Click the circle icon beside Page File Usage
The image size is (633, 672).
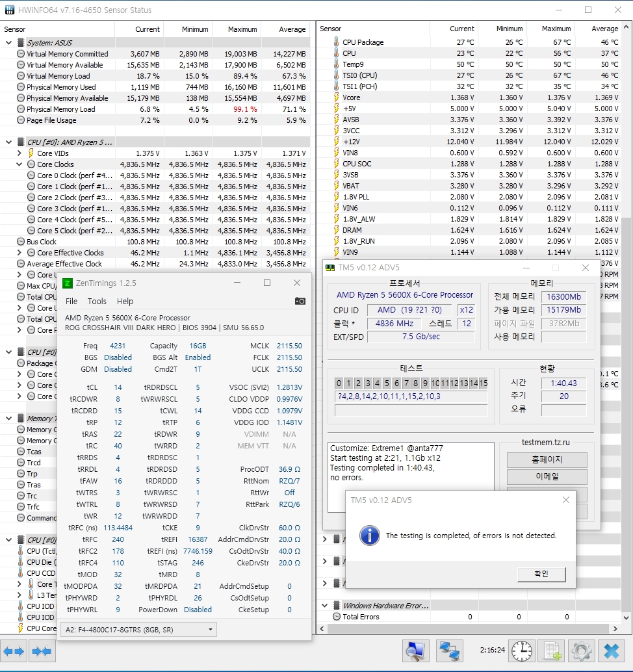pyautogui.click(x=21, y=120)
